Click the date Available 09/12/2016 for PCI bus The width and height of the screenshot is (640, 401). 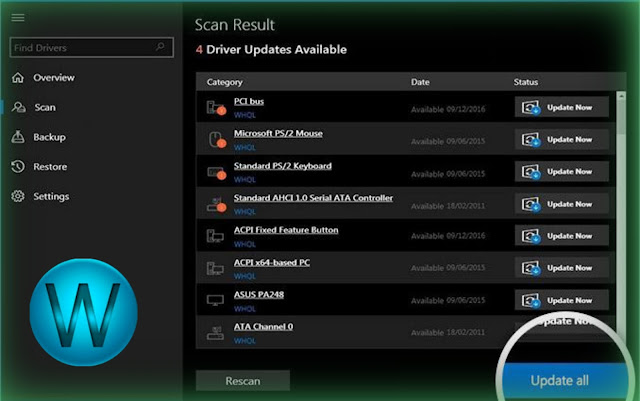point(448,109)
